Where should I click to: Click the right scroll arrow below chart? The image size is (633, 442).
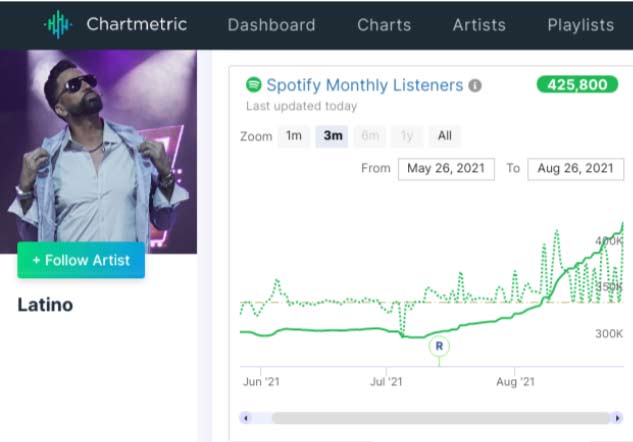point(617,418)
